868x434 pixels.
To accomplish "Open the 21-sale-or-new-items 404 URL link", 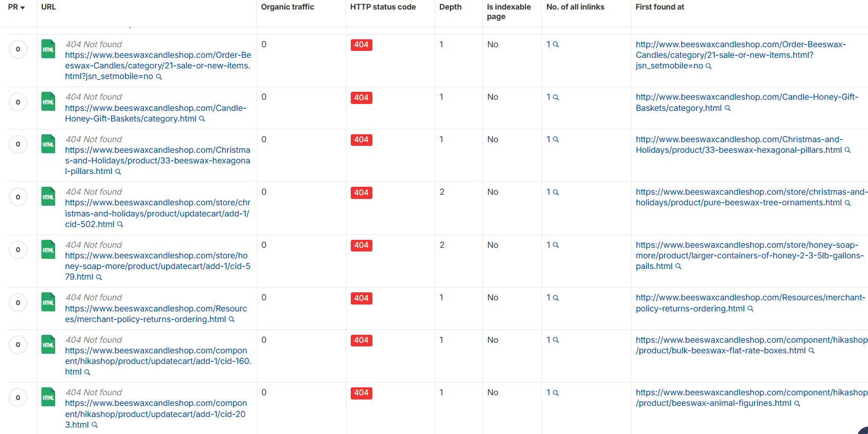I will point(158,66).
